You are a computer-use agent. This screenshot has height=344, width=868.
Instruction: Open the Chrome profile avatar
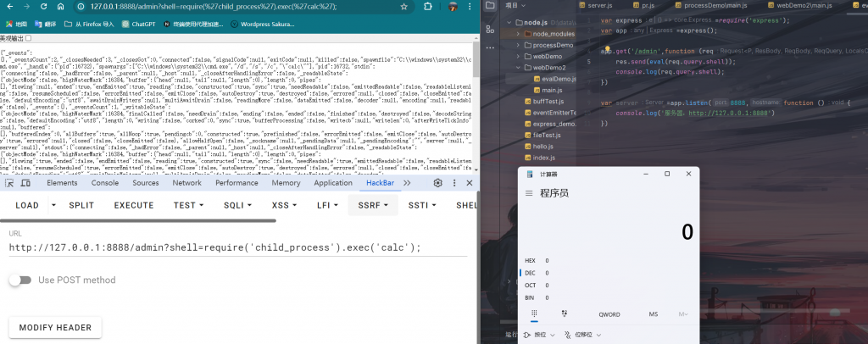[x=453, y=7]
